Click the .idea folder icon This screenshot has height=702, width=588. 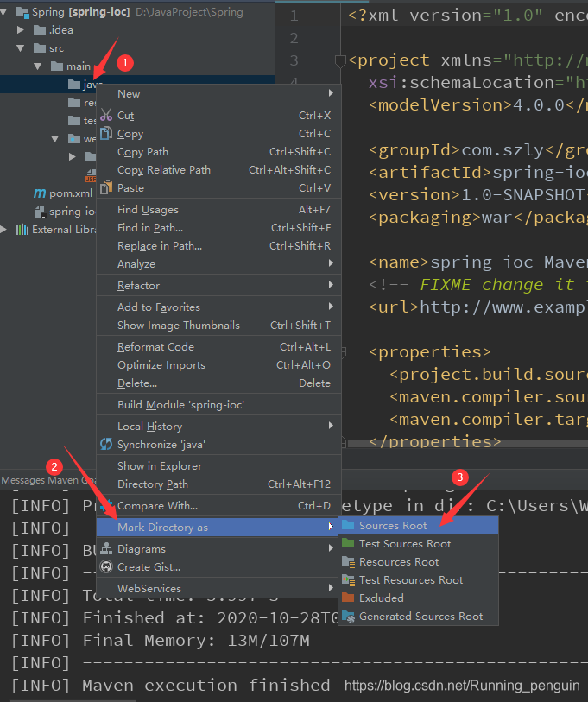tap(40, 30)
